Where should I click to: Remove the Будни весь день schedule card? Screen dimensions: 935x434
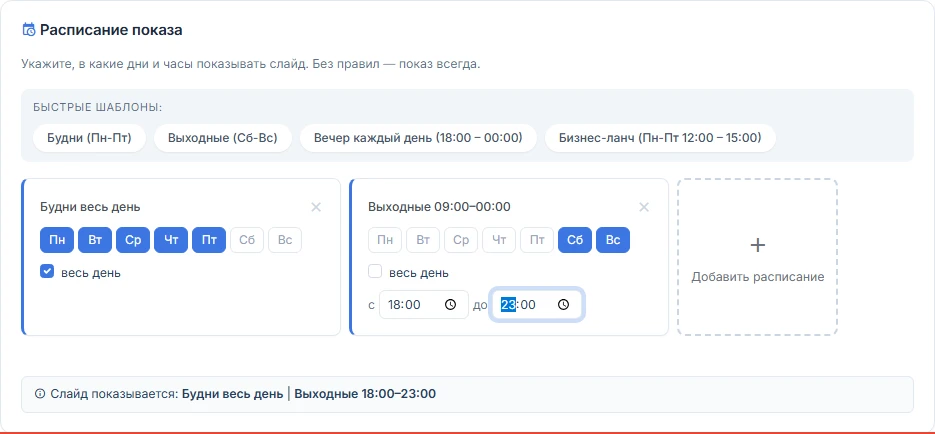tap(316, 207)
